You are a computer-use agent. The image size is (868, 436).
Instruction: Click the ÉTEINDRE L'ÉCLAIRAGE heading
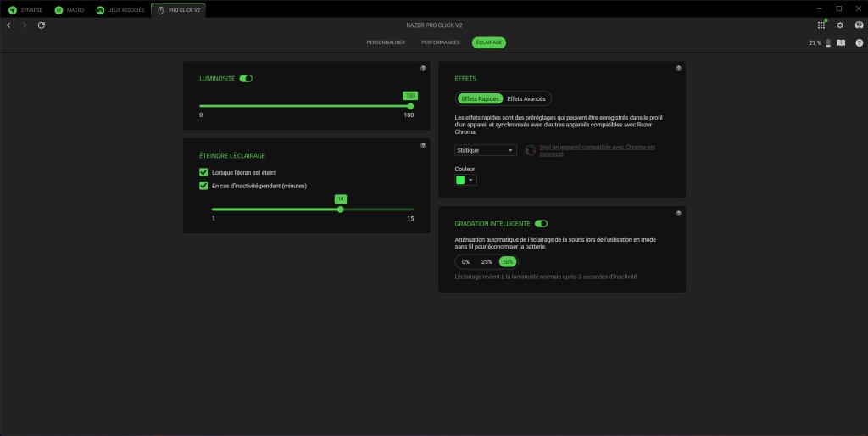(232, 156)
